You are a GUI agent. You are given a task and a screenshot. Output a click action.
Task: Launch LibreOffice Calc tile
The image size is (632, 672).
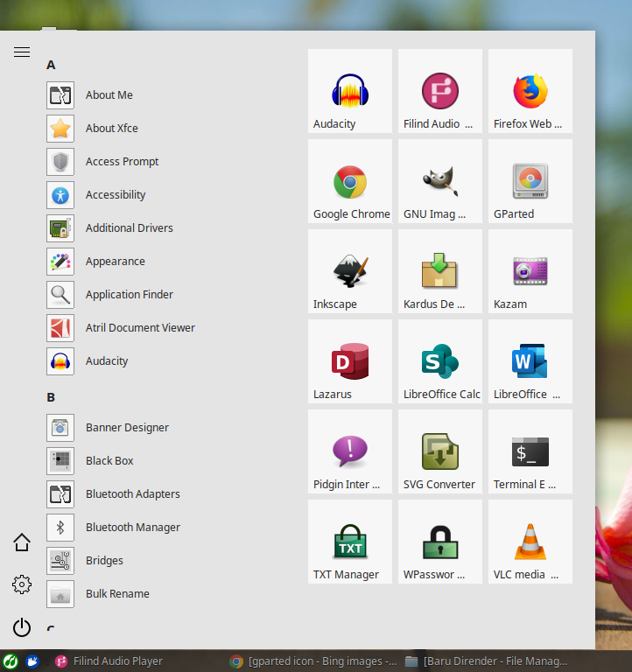[x=440, y=361]
